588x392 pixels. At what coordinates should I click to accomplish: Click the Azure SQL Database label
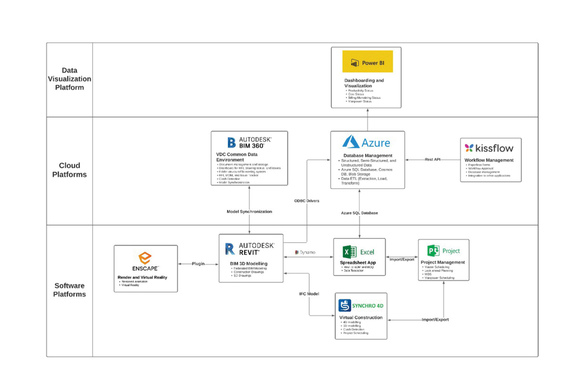click(x=359, y=213)
